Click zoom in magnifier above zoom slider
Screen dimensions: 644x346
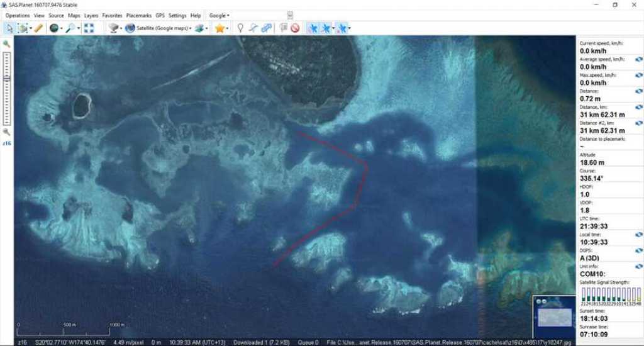coord(7,44)
